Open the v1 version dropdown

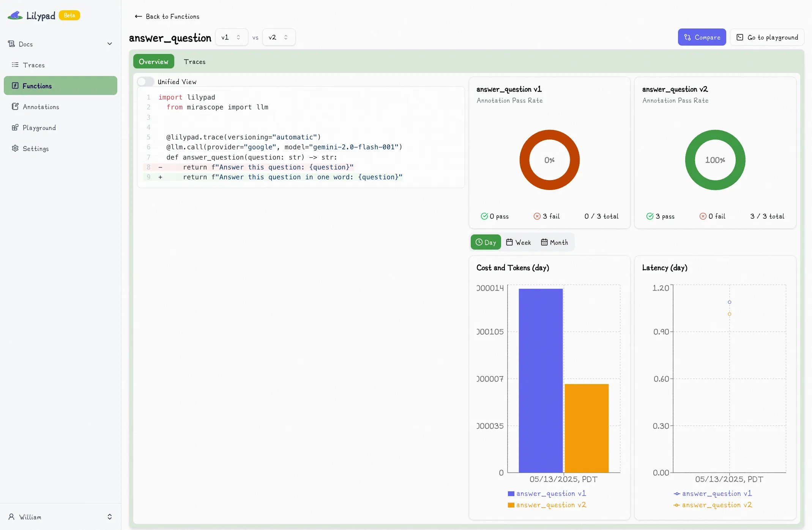coord(231,37)
